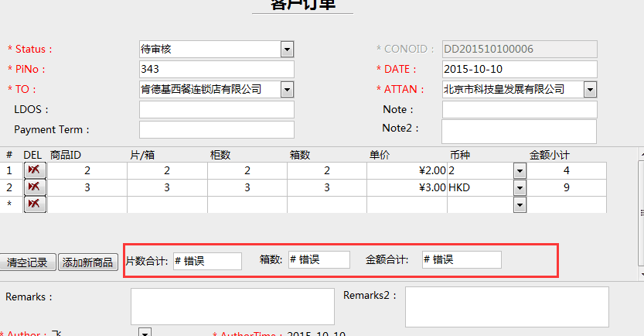Open the HKD currency dropdown in row 2
Viewport: 644px width, 336px height.
click(x=520, y=187)
